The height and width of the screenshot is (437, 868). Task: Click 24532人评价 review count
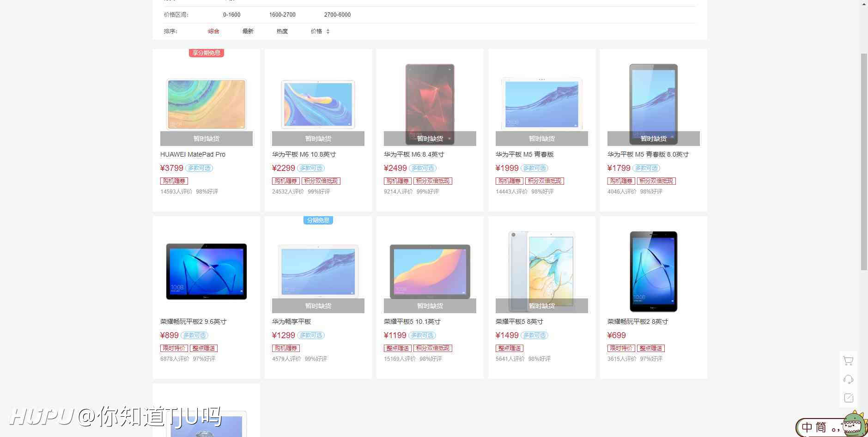288,192
